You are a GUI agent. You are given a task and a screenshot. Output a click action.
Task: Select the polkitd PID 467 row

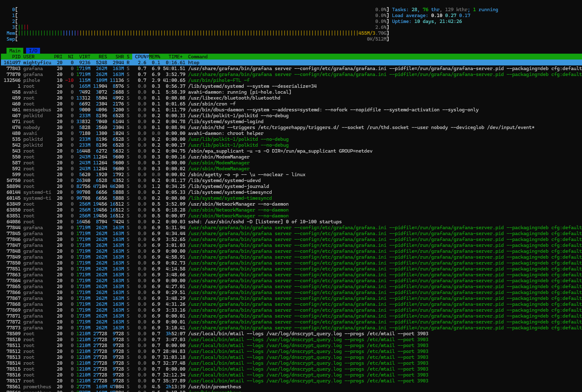[x=291, y=116]
